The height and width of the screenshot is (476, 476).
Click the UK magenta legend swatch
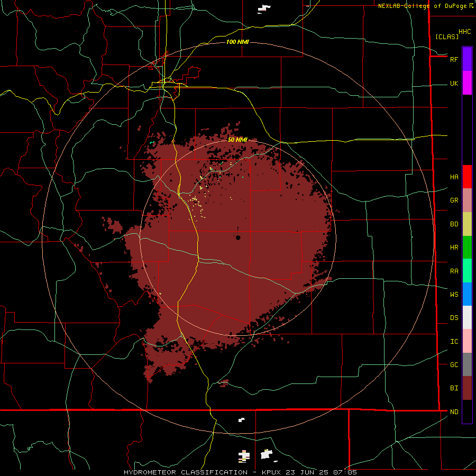point(467,83)
